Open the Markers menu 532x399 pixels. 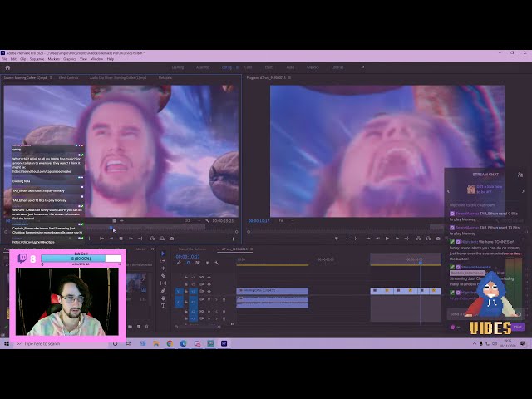click(x=53, y=59)
